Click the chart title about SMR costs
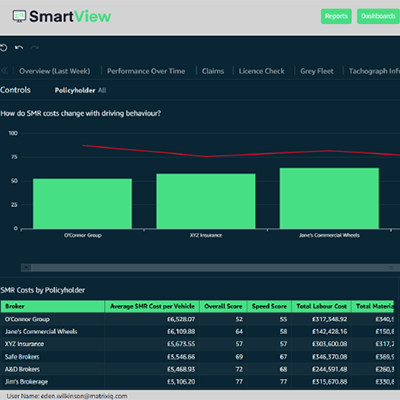 point(80,114)
